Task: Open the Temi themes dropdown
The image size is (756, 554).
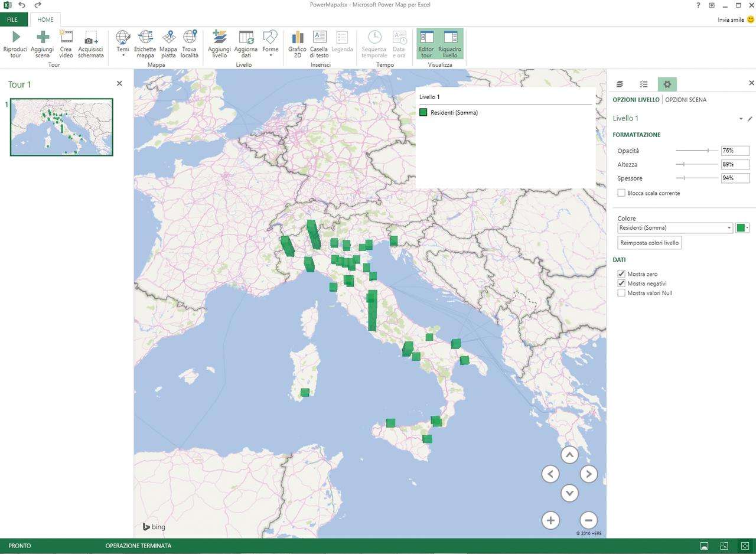Action: [123, 44]
